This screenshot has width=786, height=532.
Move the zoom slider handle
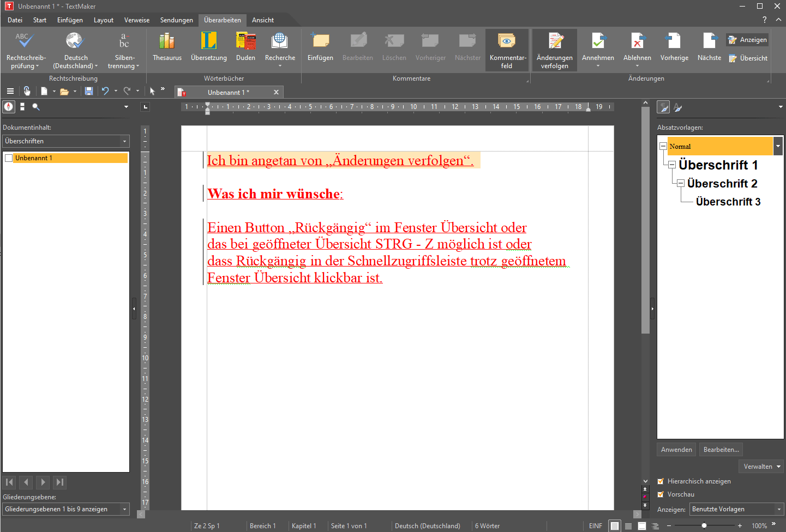coord(704,526)
